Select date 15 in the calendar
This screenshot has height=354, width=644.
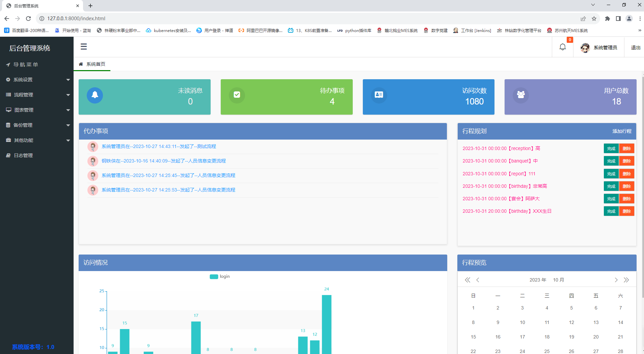point(473,336)
